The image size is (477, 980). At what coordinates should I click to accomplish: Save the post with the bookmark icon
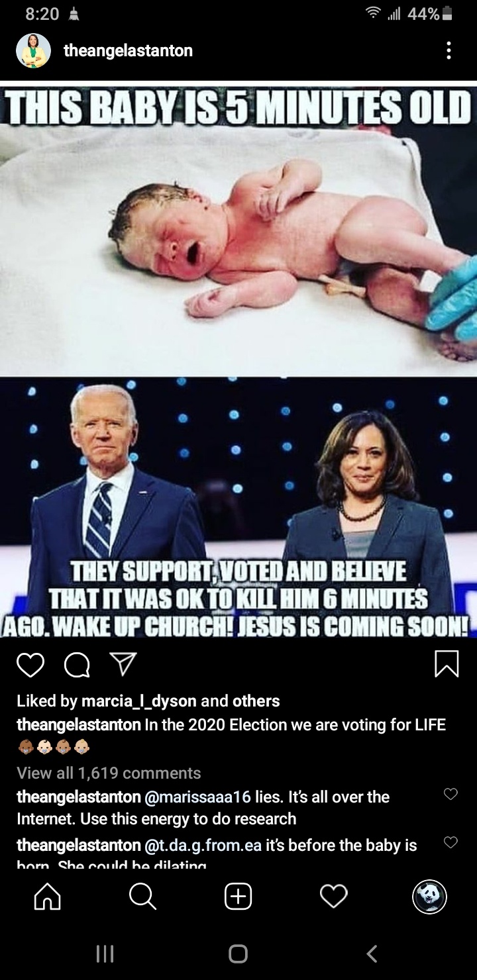click(446, 664)
